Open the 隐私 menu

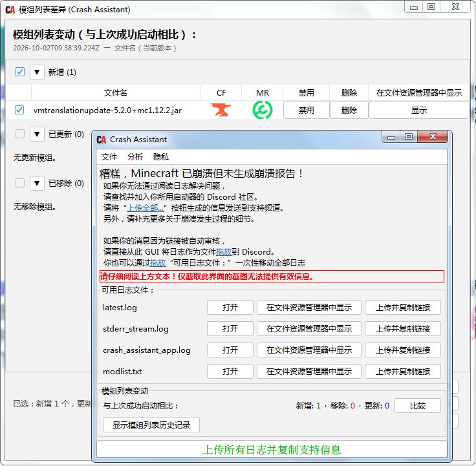(160, 157)
